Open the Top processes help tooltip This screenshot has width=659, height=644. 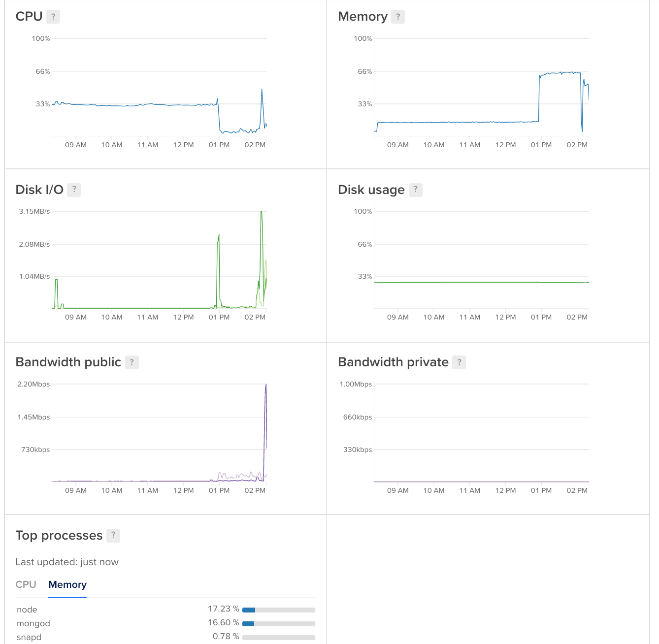(x=113, y=535)
